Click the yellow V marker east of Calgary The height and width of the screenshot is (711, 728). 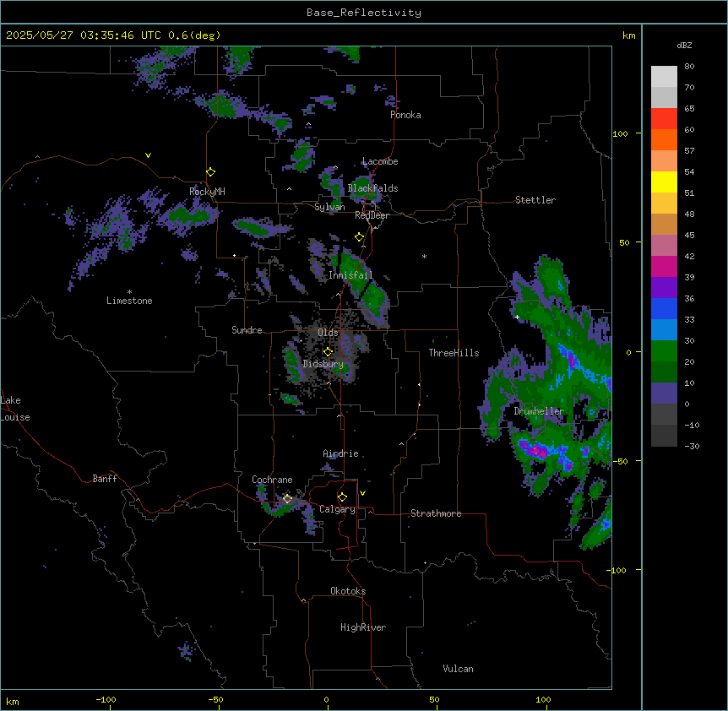(362, 493)
